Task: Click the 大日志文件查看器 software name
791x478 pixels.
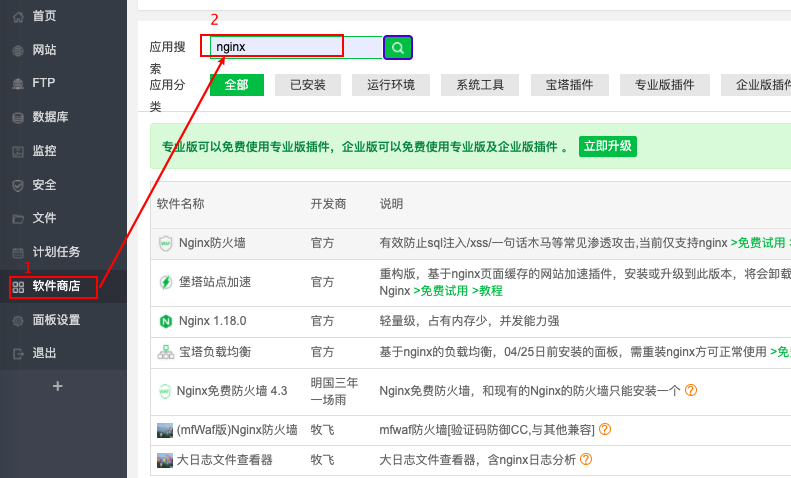Action: pos(224,460)
